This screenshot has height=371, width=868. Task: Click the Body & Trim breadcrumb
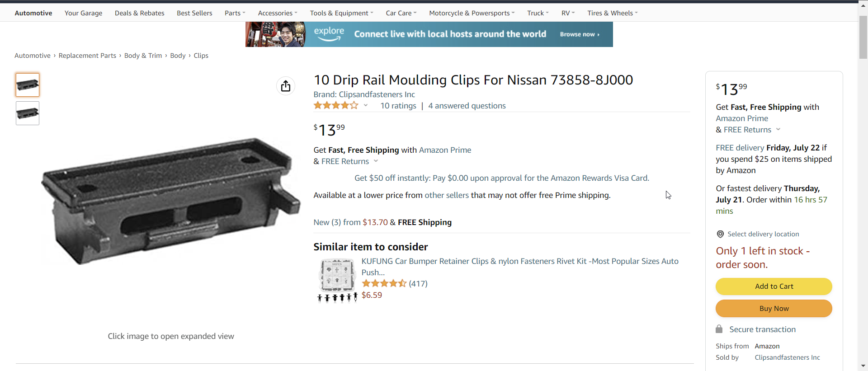tap(143, 56)
